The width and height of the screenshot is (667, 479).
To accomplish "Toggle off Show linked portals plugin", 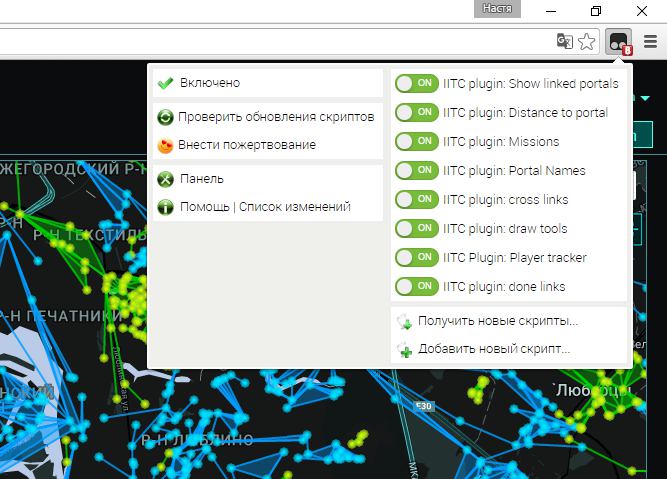I will tap(416, 83).
